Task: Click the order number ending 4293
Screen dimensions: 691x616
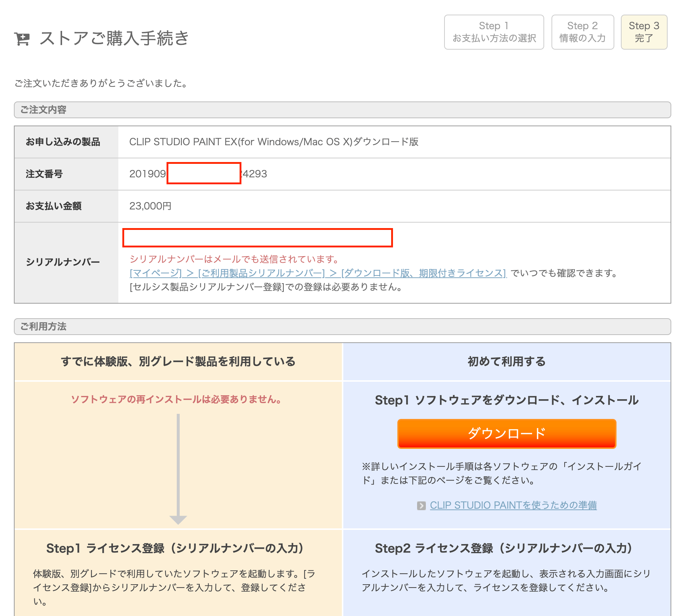Action: pos(198,174)
